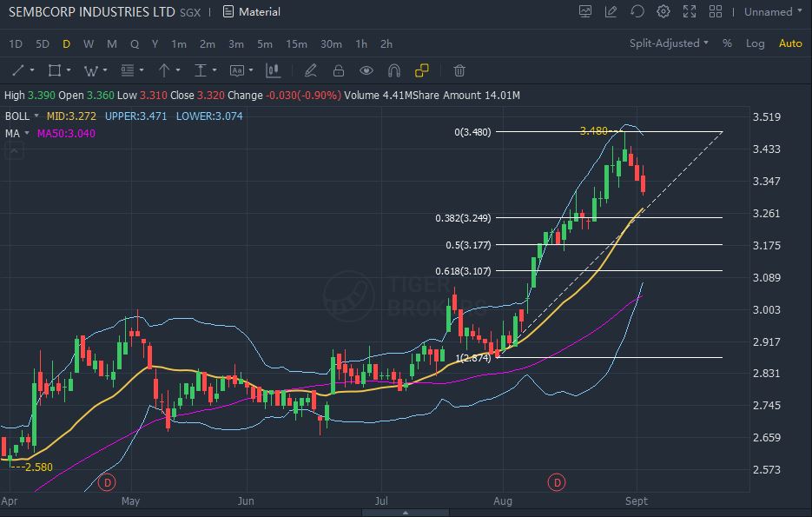This screenshot has height=517, width=812.
Task: Open chart settings gear icon
Action: (663, 11)
